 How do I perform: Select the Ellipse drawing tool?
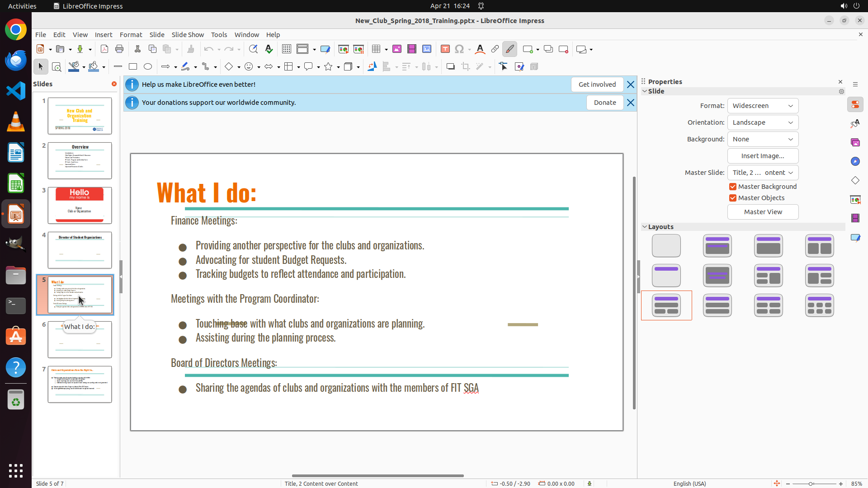148,67
